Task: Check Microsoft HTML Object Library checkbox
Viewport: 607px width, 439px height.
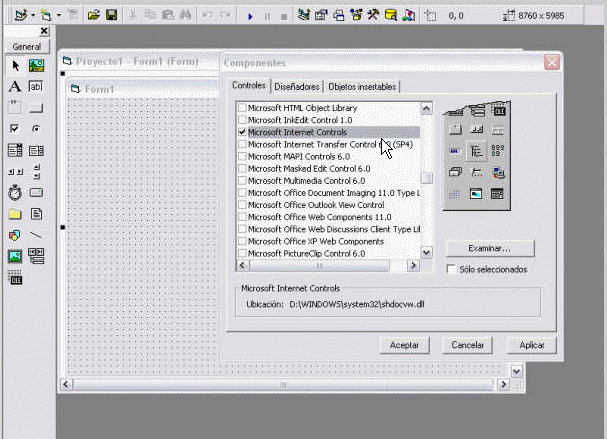Action: click(242, 108)
